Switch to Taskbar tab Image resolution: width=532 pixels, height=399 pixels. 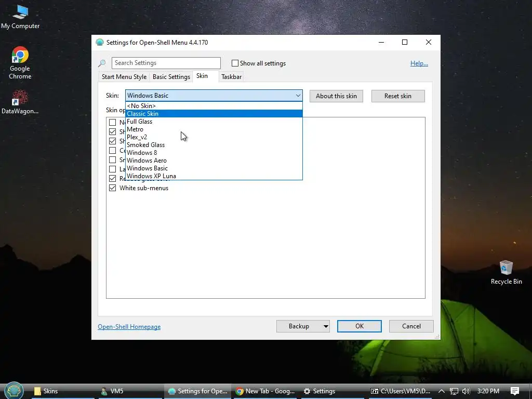(x=231, y=77)
